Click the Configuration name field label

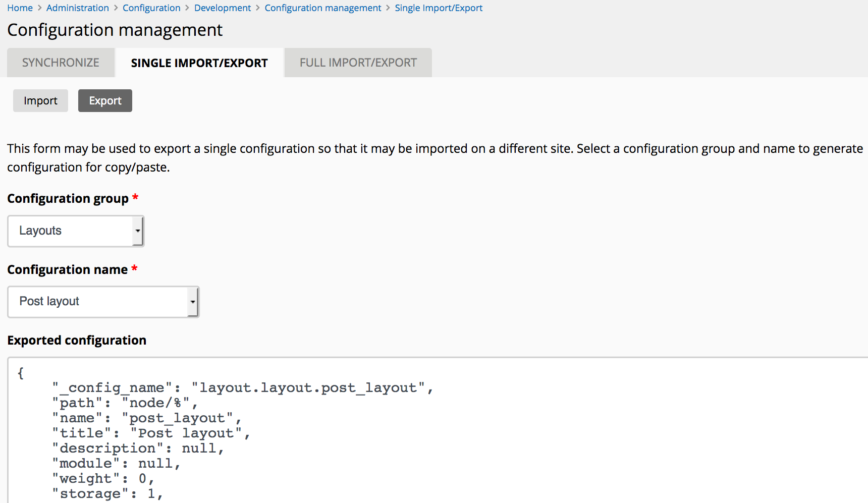(67, 270)
